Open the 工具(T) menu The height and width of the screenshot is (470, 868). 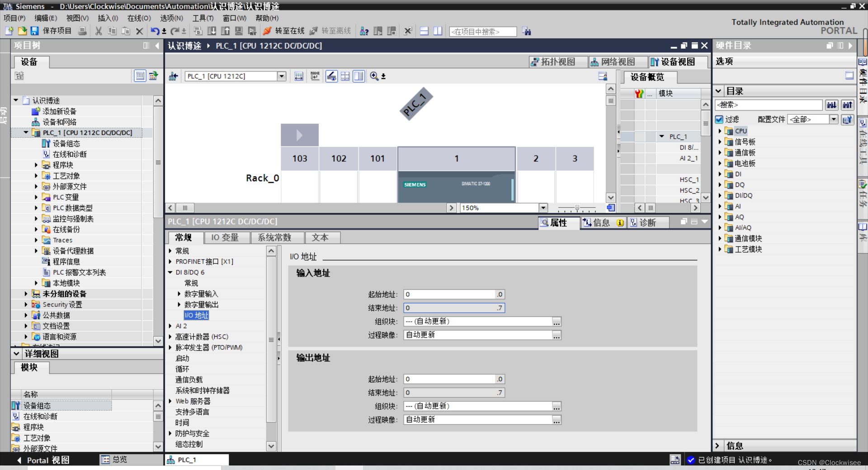(203, 18)
